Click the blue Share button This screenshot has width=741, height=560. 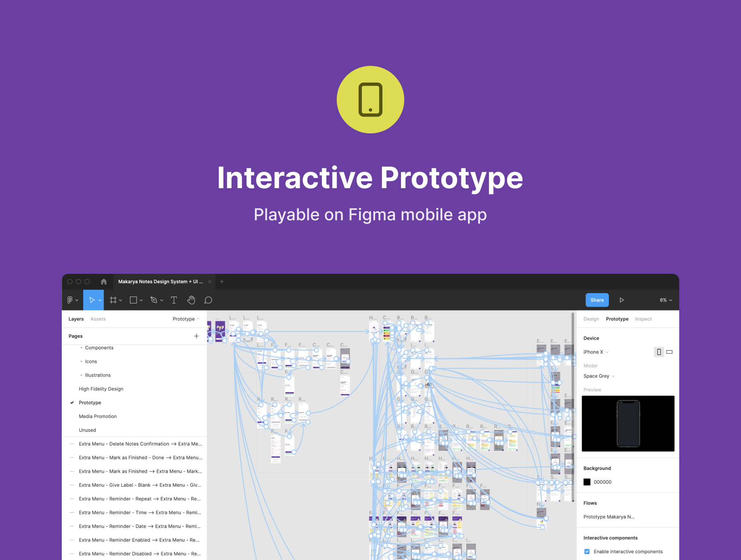tap(597, 300)
